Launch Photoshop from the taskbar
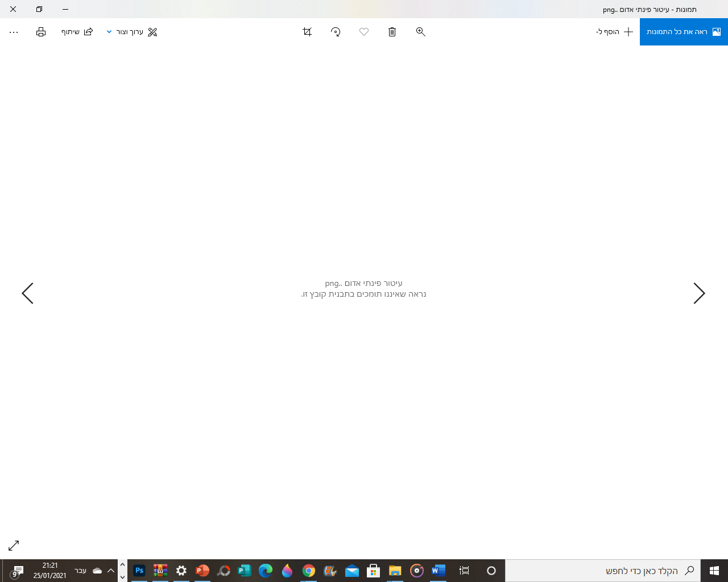This screenshot has height=582, width=728. (139, 571)
